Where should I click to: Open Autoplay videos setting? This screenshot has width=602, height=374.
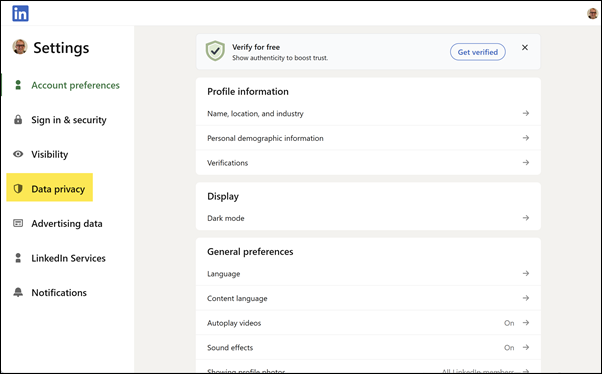tap(368, 323)
